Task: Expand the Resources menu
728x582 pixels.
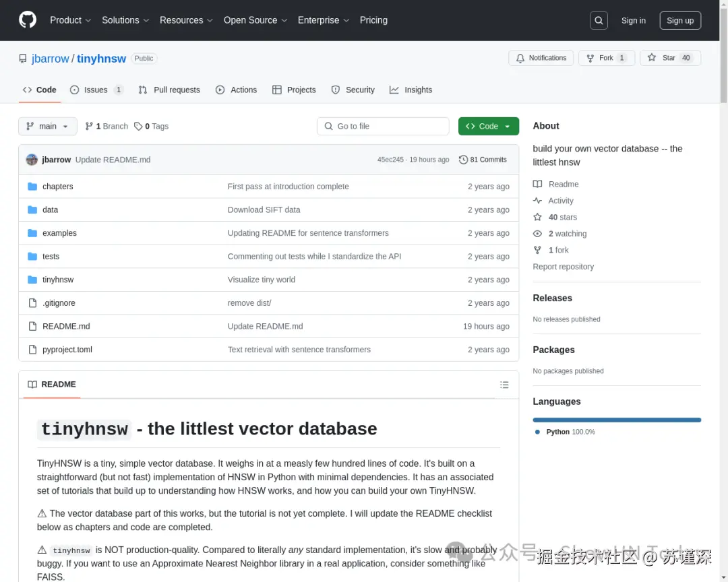Action: pyautogui.click(x=186, y=20)
